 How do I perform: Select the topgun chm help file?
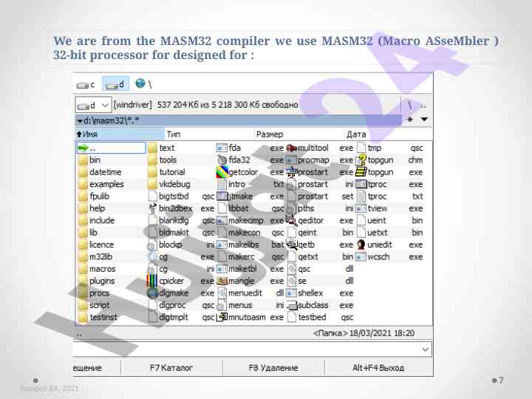[361, 160]
